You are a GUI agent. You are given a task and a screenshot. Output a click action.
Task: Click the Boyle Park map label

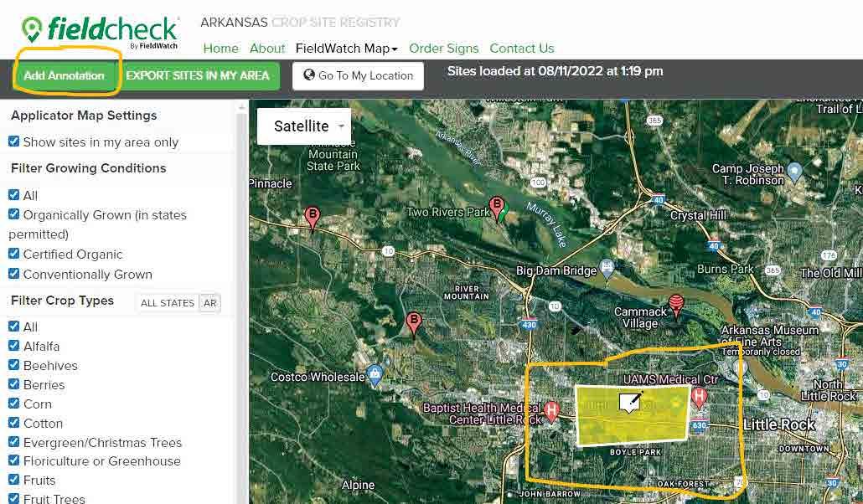(x=635, y=452)
